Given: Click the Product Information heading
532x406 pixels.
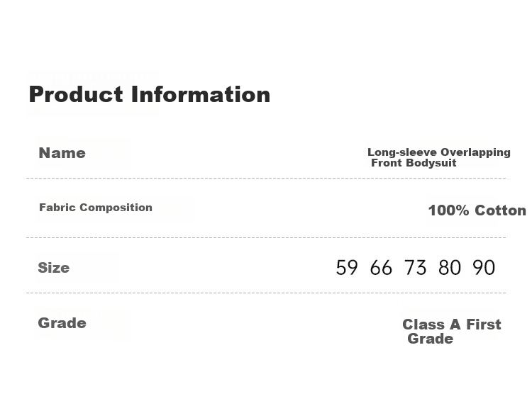Looking at the screenshot, I should (x=150, y=94).
